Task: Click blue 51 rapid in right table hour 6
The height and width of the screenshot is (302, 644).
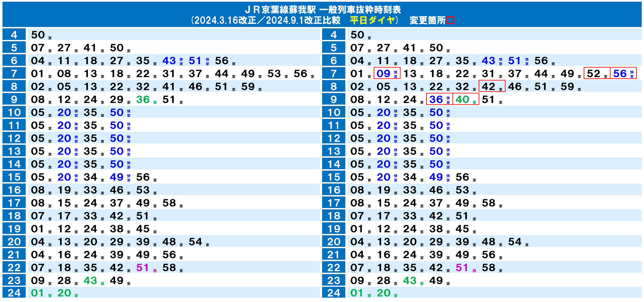Action: click(x=515, y=61)
